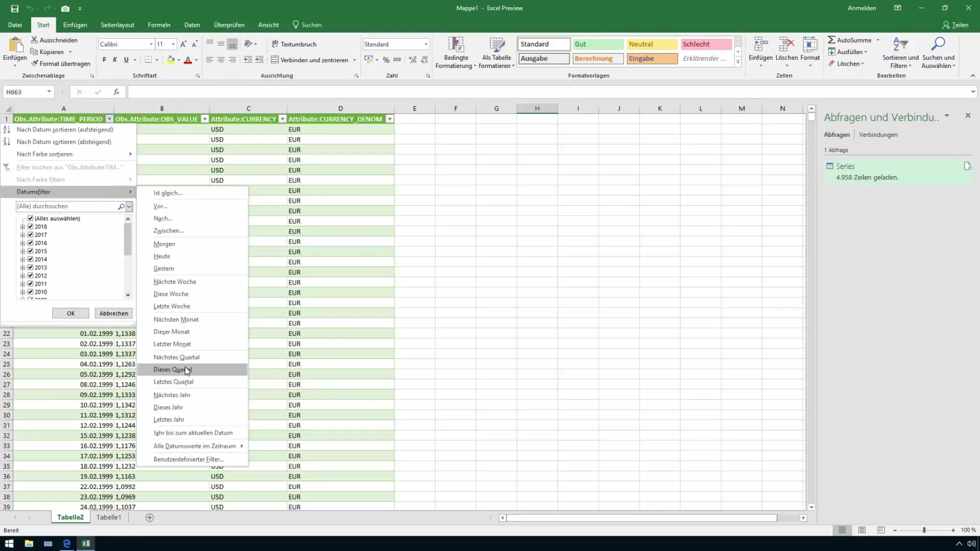980x551 pixels.
Task: Click the AutoSumme sigma icon
Action: (831, 40)
